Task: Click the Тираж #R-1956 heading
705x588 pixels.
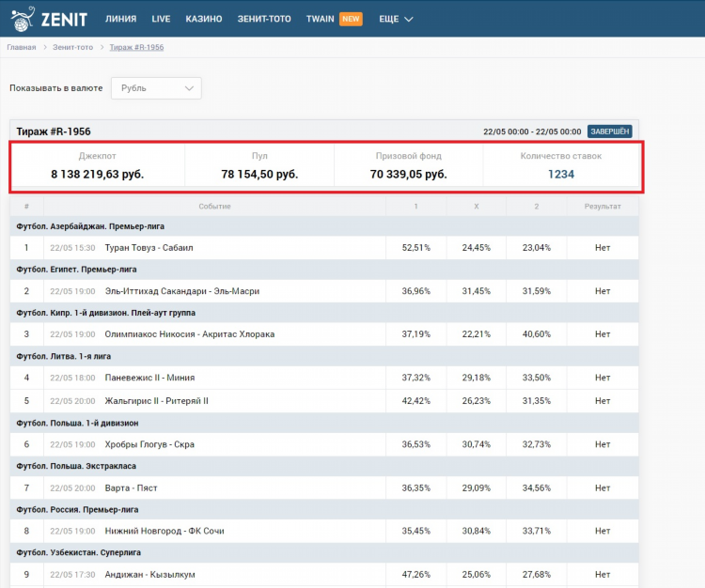Action: coord(54,132)
